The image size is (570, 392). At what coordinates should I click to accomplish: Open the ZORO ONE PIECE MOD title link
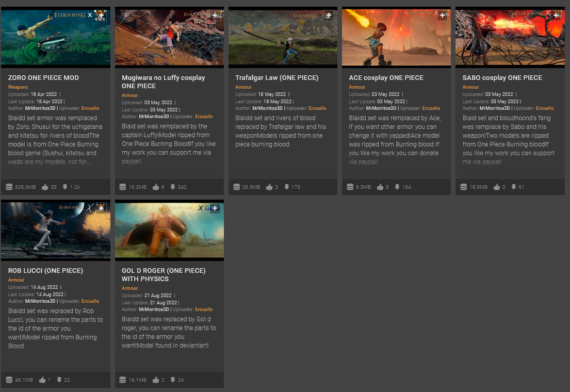43,78
